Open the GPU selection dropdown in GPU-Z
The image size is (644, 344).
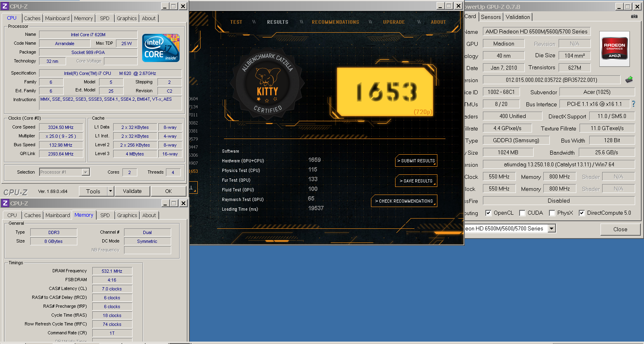point(552,228)
